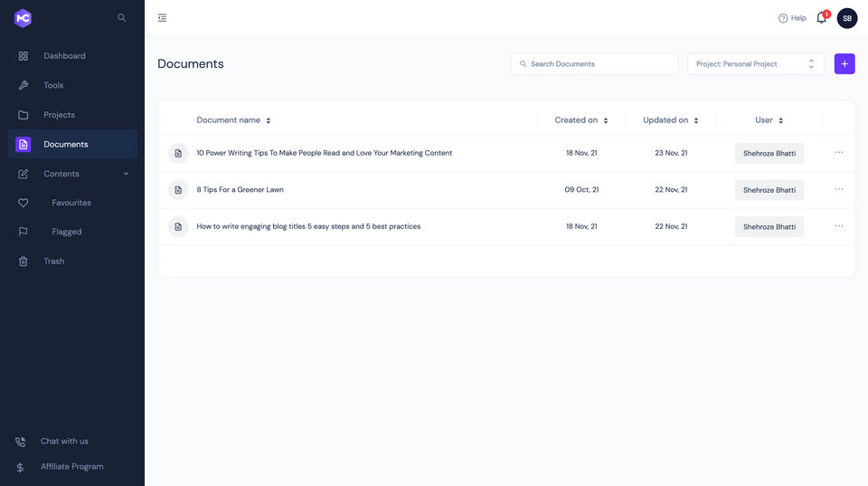The height and width of the screenshot is (486, 868).
Task: Open How to write engaging blog titles document
Action: click(x=308, y=226)
